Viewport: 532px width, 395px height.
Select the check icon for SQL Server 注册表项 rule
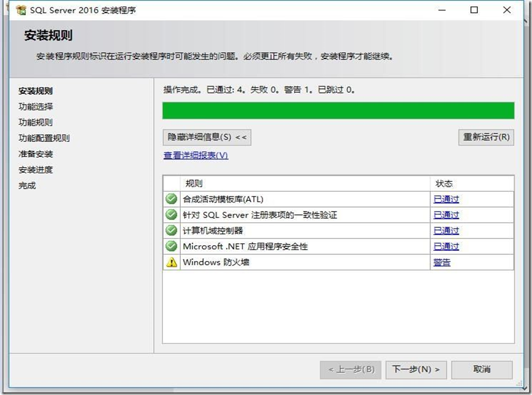(x=171, y=214)
